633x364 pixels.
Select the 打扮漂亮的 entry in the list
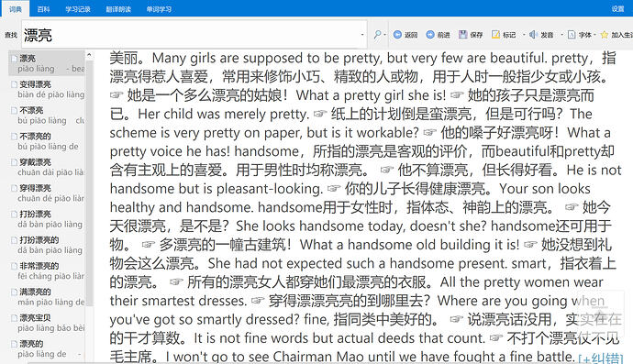47,245
